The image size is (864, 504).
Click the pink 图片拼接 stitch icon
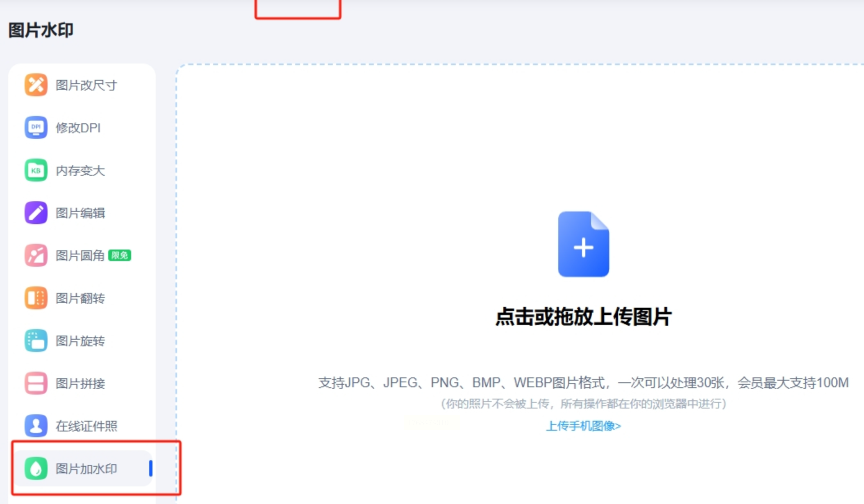point(36,383)
